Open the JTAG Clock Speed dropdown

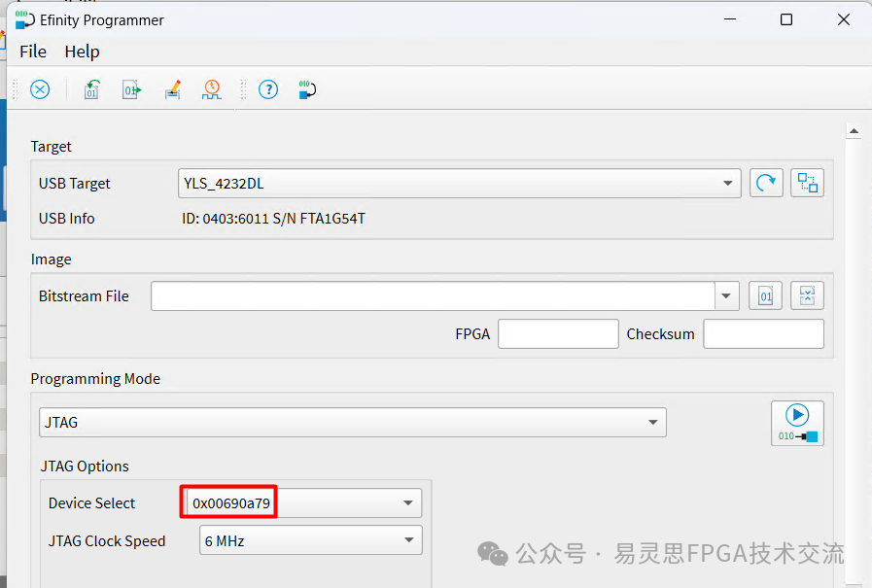click(408, 541)
